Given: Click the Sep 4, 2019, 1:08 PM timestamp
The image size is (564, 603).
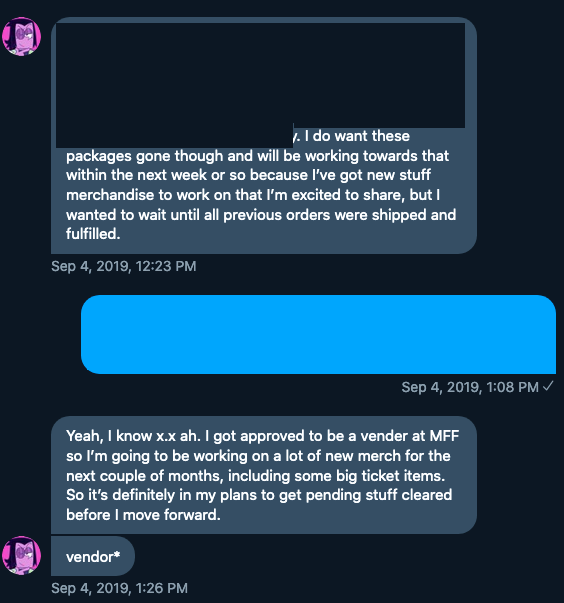Looking at the screenshot, I should pyautogui.click(x=470, y=387).
